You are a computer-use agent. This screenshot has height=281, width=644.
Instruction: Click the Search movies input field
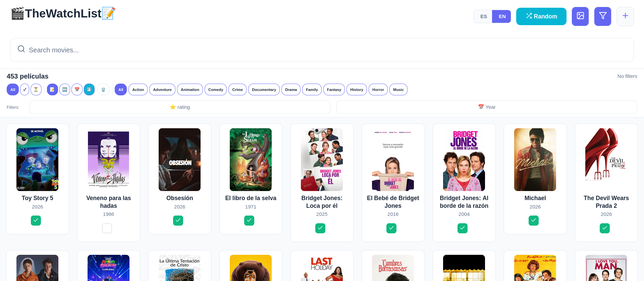coord(322,50)
